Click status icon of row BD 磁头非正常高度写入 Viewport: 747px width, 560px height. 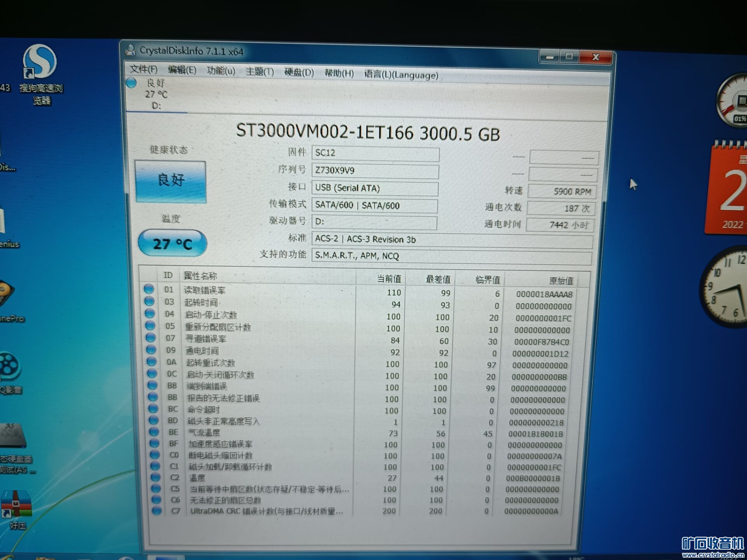coord(154,420)
